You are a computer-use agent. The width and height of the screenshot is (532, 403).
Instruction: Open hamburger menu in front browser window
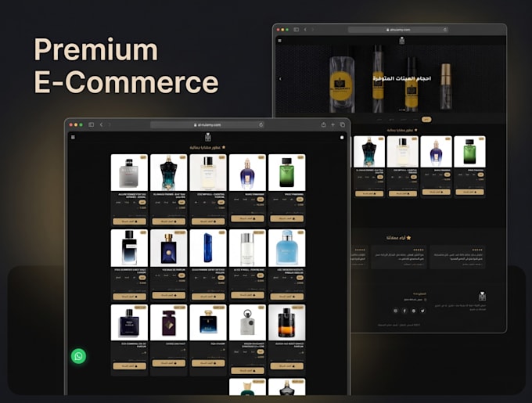tap(73, 138)
